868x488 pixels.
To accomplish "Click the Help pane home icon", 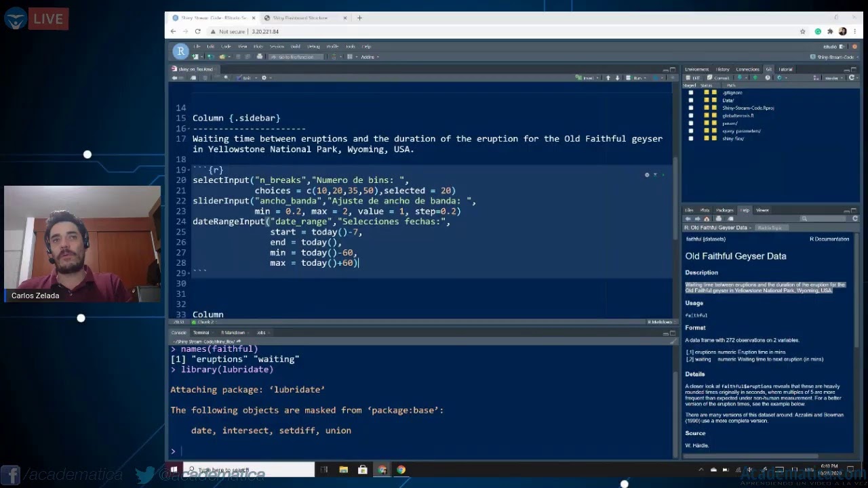I will coord(707,219).
